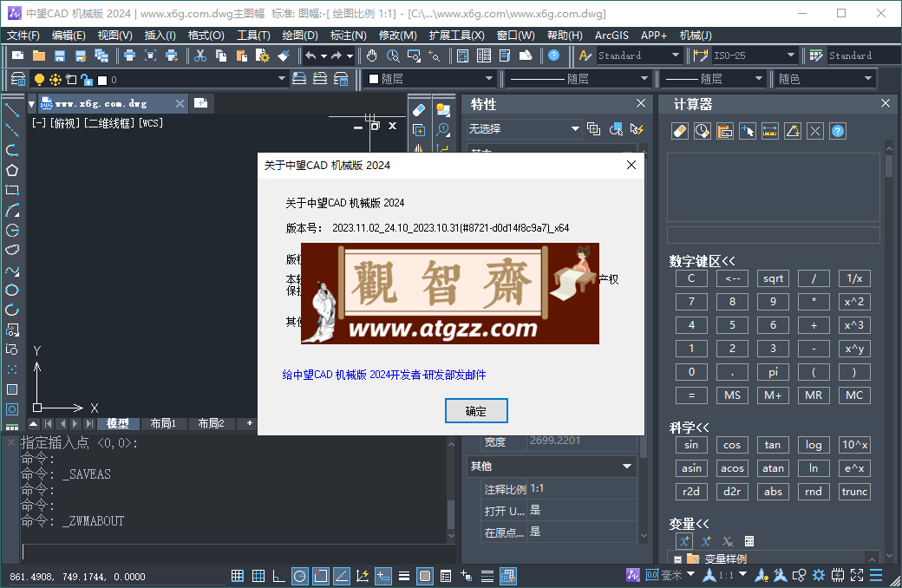The width and height of the screenshot is (902, 588).
Task: Open a drawing with the folder icon
Action: [38, 56]
